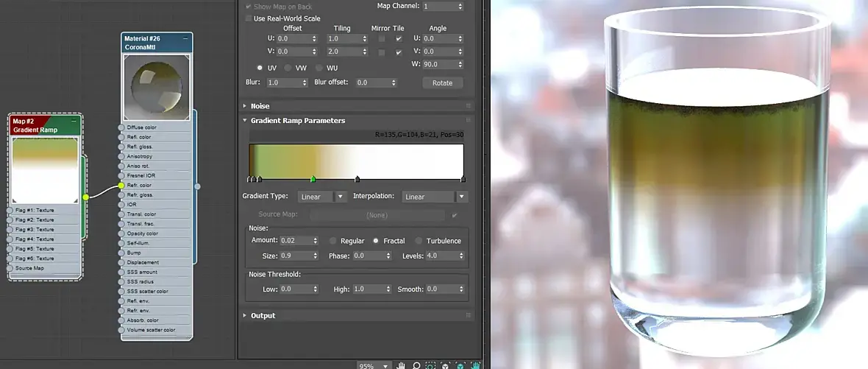Image resolution: width=868 pixels, height=369 pixels.
Task: Click the Absorb. color input socket
Action: point(121,320)
